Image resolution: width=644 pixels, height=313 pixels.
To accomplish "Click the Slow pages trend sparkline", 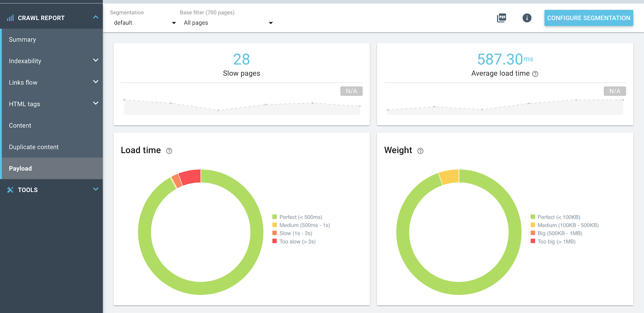I will (242, 107).
